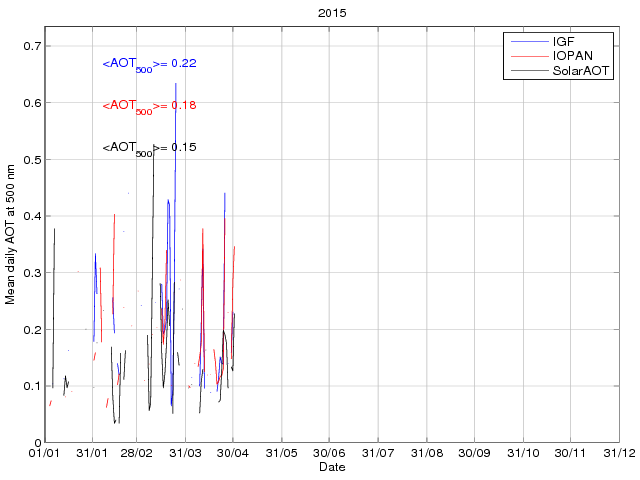Click the IGF legend entry
640x480 pixels.
click(563, 43)
